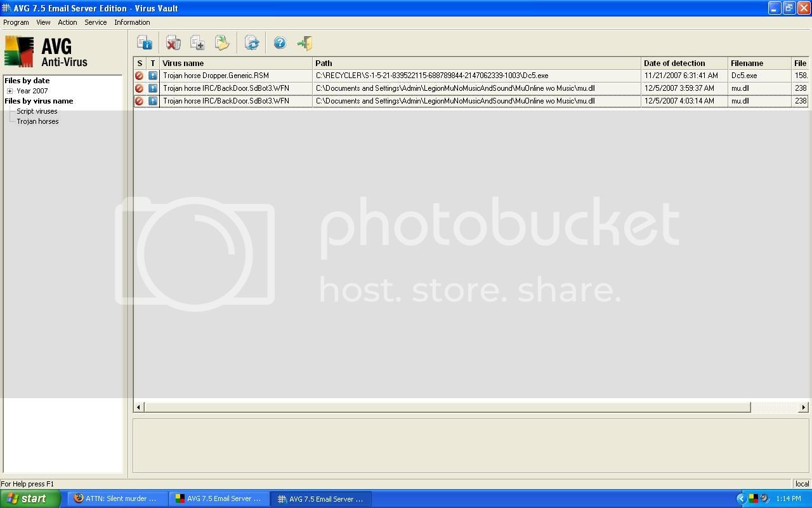Click the 'For Help press F1' status text
The width and height of the screenshot is (812, 508).
click(x=27, y=484)
